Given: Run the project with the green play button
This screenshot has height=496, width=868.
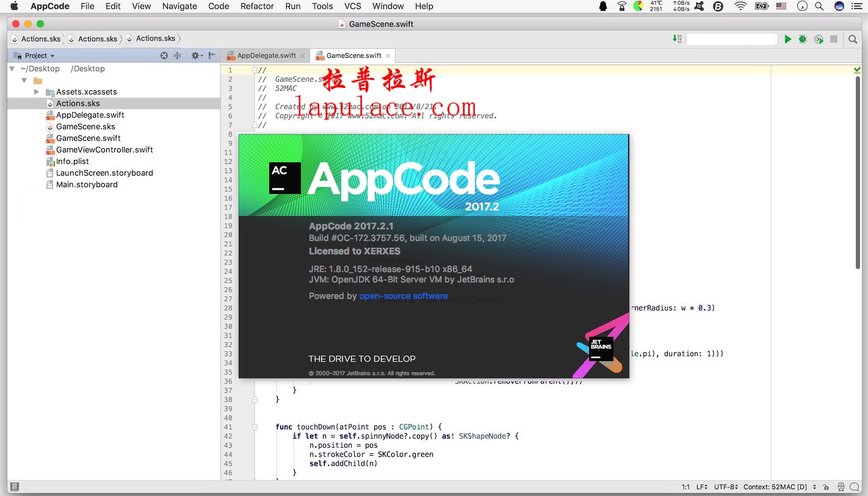Looking at the screenshot, I should (787, 39).
